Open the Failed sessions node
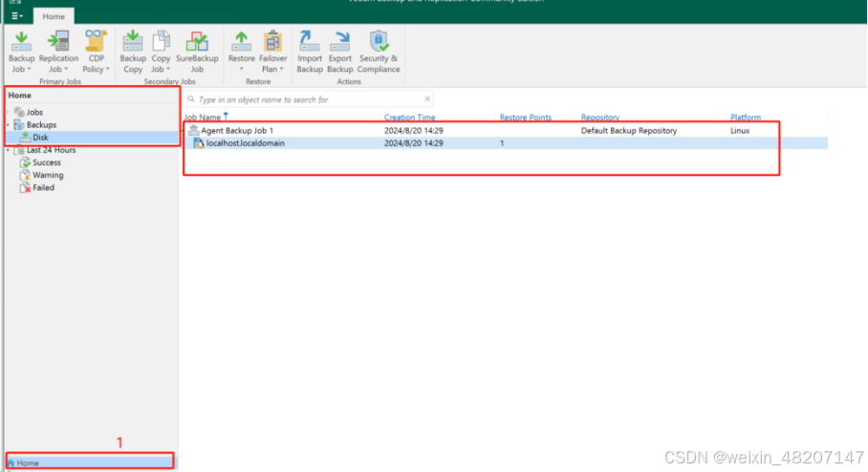This screenshot has width=868, height=472. 43,187
